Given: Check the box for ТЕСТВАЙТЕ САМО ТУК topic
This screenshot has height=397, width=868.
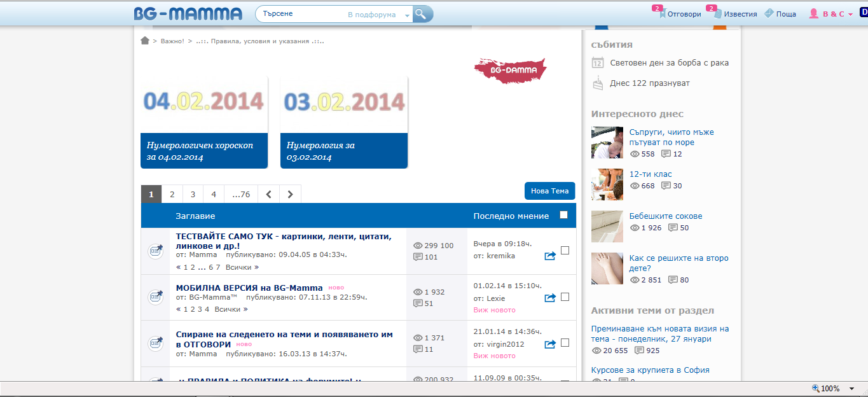Looking at the screenshot, I should [x=565, y=251].
